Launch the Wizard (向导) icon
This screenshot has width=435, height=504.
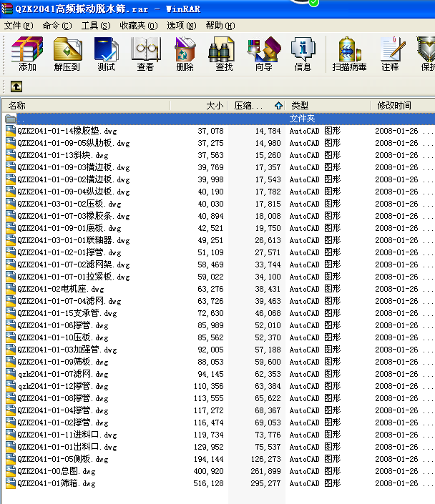pos(263,54)
